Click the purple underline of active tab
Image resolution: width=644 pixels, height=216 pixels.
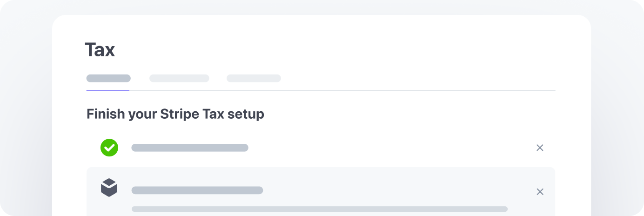108,90
